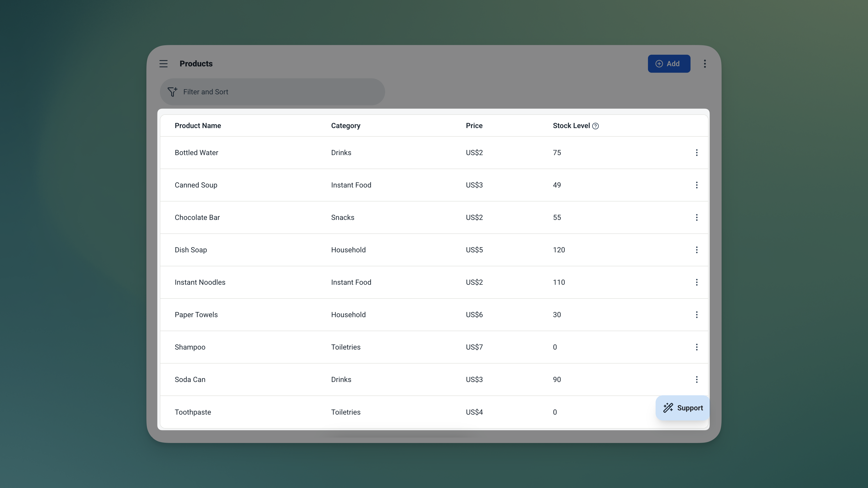This screenshot has width=868, height=488.
Task: Click the Support button
Action: point(683,408)
